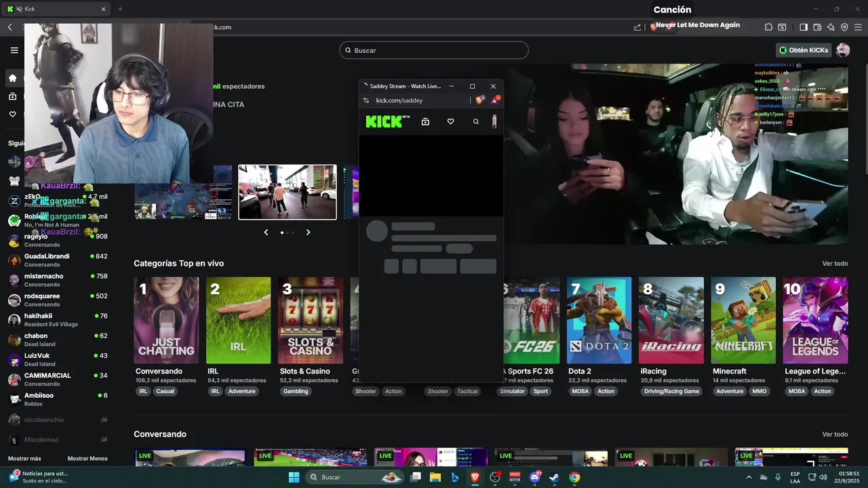The height and width of the screenshot is (488, 868).
Task: Open the Minecraft category card
Action: pos(743,320)
